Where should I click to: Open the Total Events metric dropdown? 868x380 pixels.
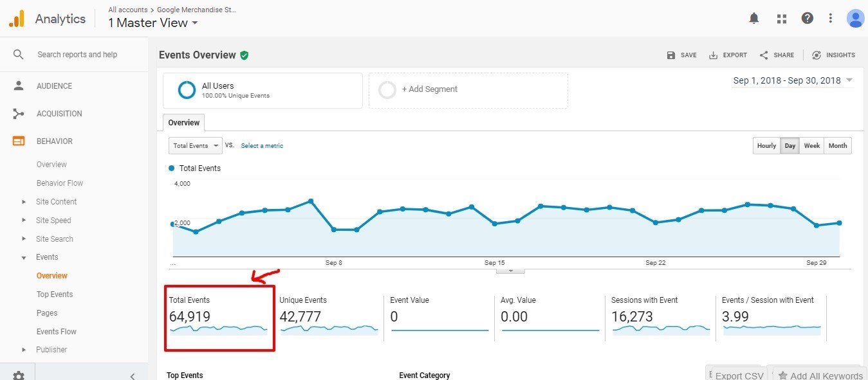click(x=195, y=146)
